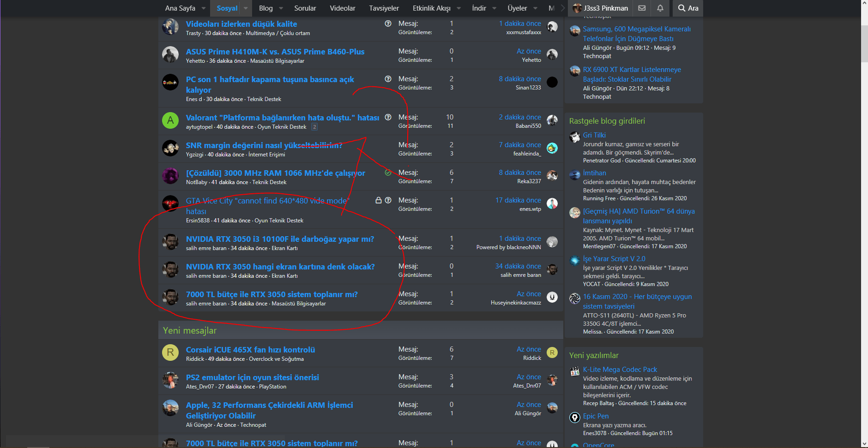Click the page scrollbar up arrow

point(864,4)
